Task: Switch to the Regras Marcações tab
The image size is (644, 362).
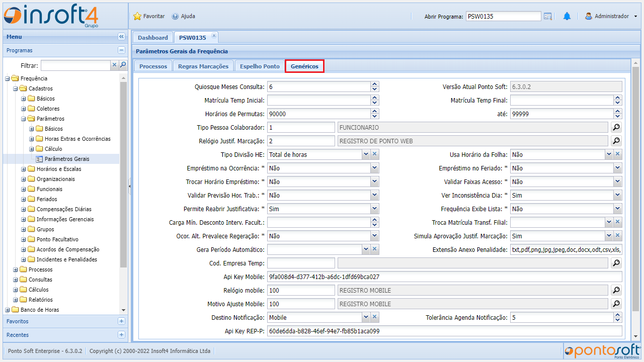Action: (x=203, y=66)
